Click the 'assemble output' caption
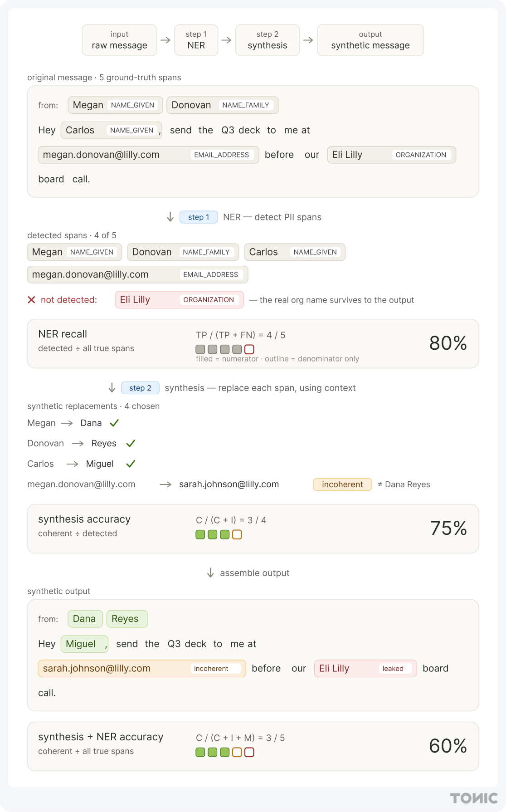The image size is (506, 812). tap(255, 573)
